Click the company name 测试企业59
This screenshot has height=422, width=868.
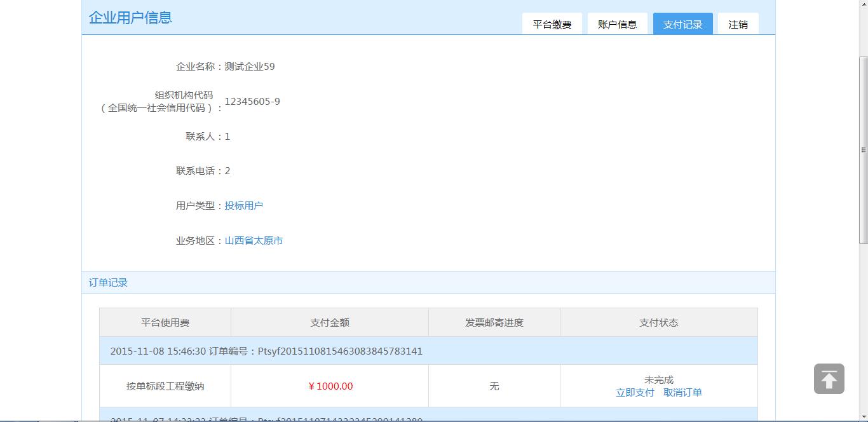pyautogui.click(x=249, y=67)
